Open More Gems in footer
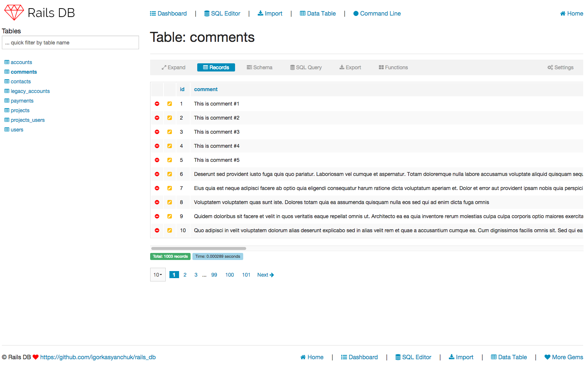Image resolution: width=588 pixels, height=367 pixels. point(564,357)
